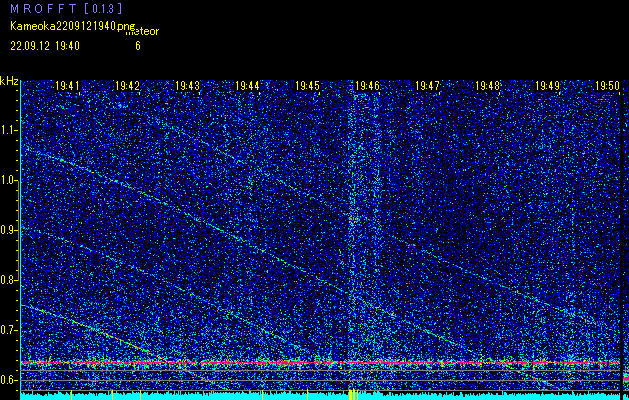
Task: Click the 0.7 kHz frequency label
Action: 9,330
